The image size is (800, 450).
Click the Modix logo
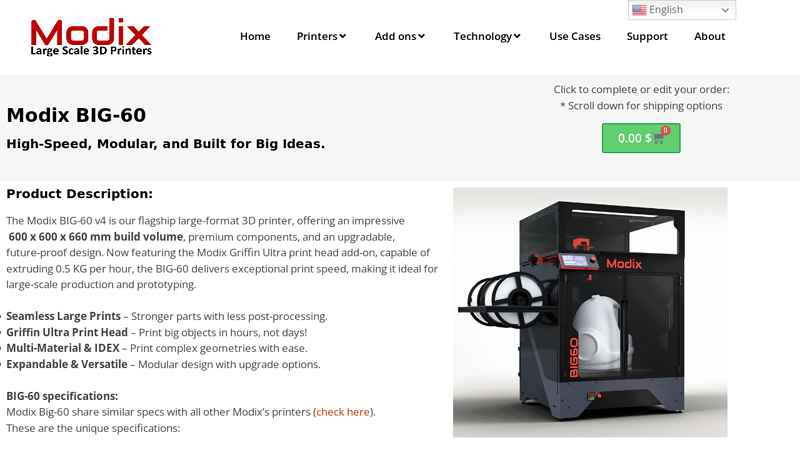coord(91,37)
